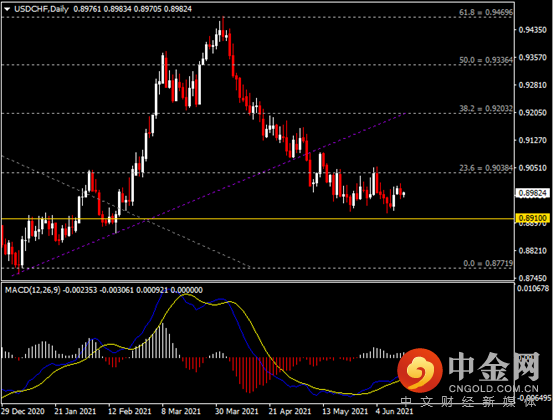This screenshot has height=420, width=554.
Task: Select the 61.8 Fibonacci level label
Action: coord(485,12)
